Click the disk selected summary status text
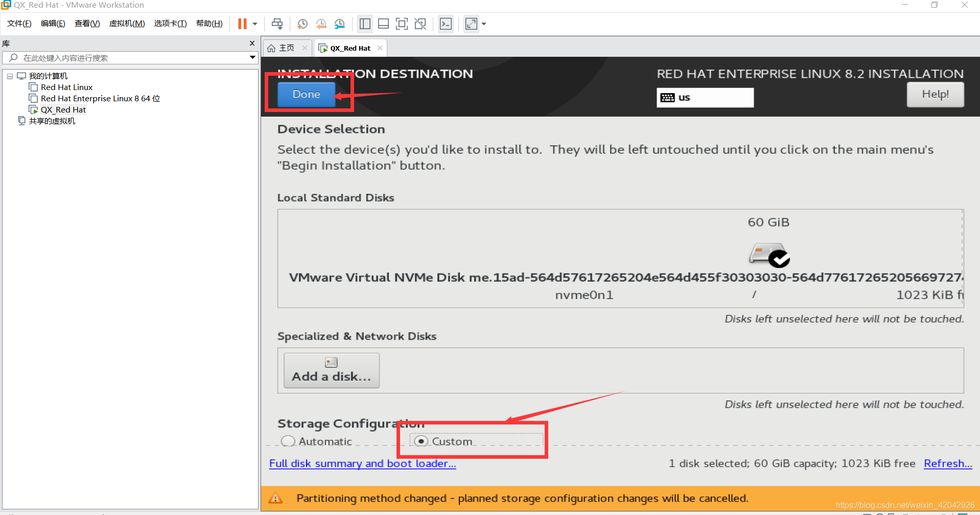The image size is (980, 515). click(792, 463)
